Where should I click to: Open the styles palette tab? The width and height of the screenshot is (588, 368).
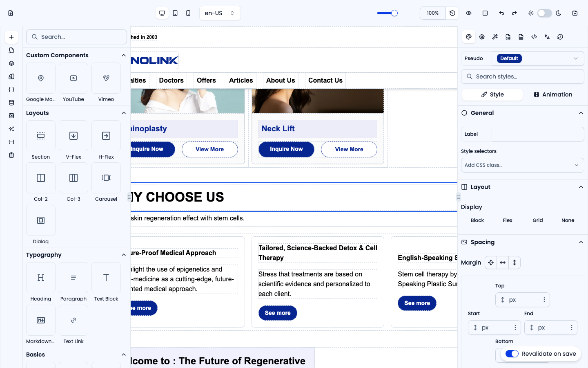pyautogui.click(x=469, y=37)
